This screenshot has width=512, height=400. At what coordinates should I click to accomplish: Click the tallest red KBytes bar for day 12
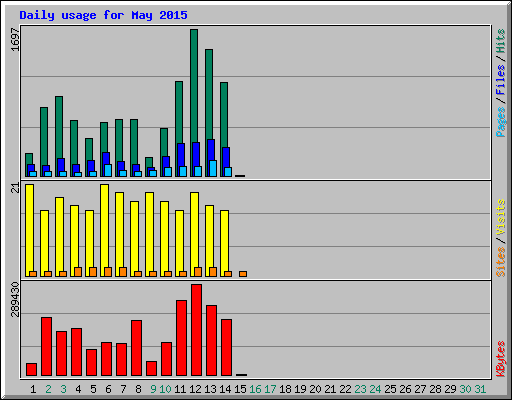pos(197,330)
